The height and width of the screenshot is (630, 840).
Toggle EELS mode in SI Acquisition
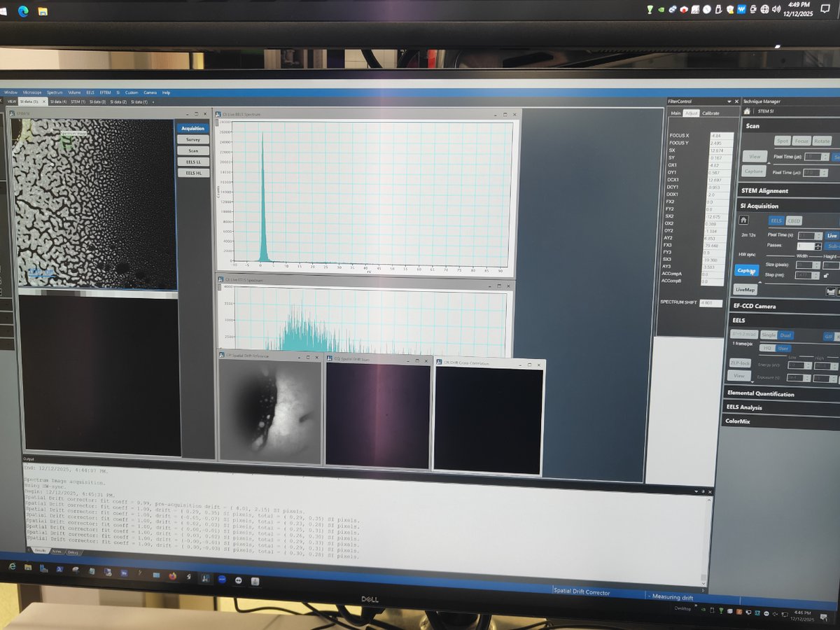776,220
